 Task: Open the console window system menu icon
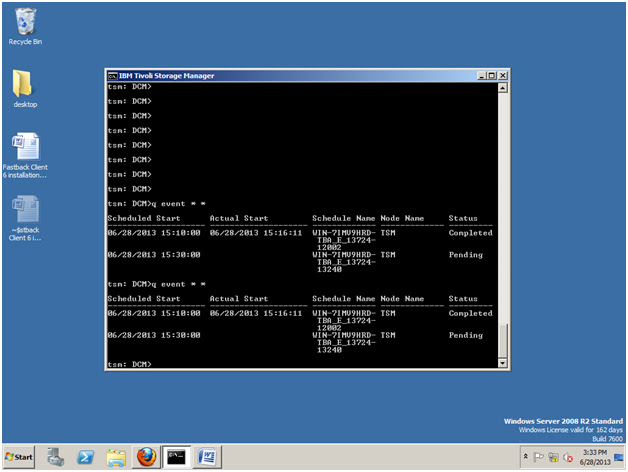[113, 76]
